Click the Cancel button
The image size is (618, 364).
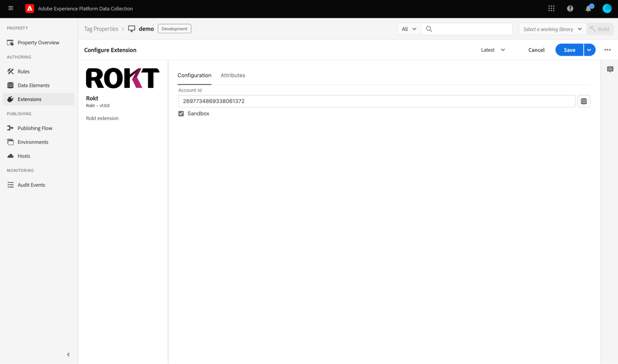coord(536,50)
